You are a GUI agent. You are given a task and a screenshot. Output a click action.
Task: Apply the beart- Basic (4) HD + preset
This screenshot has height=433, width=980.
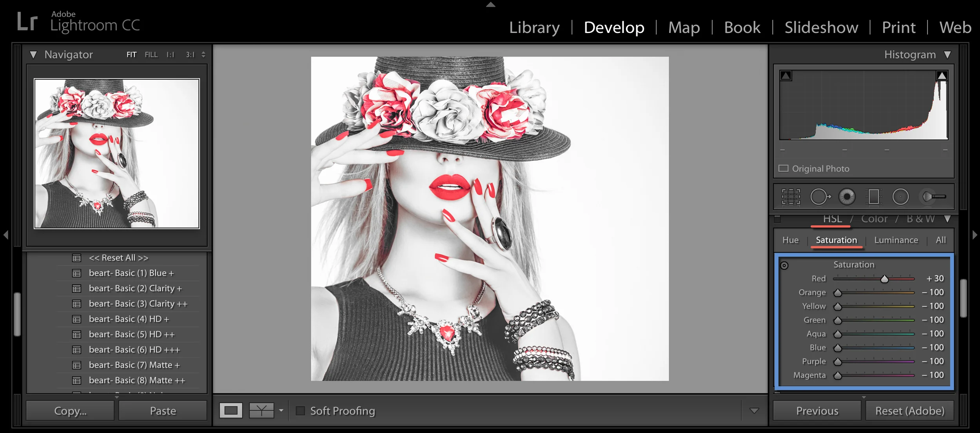tap(129, 319)
